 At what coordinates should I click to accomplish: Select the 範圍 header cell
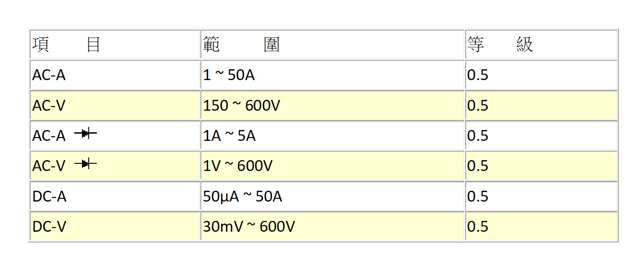[x=332, y=45]
